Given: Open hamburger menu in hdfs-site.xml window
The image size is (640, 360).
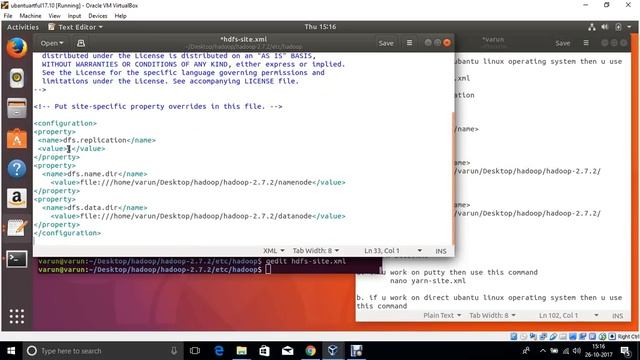Looking at the screenshot, I should [x=409, y=43].
